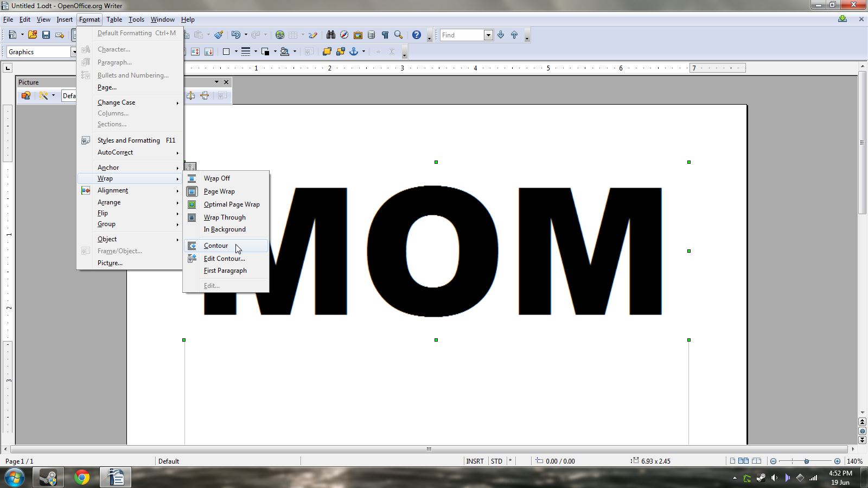
Task: Open the Gallery picture icon
Action: pyautogui.click(x=358, y=35)
